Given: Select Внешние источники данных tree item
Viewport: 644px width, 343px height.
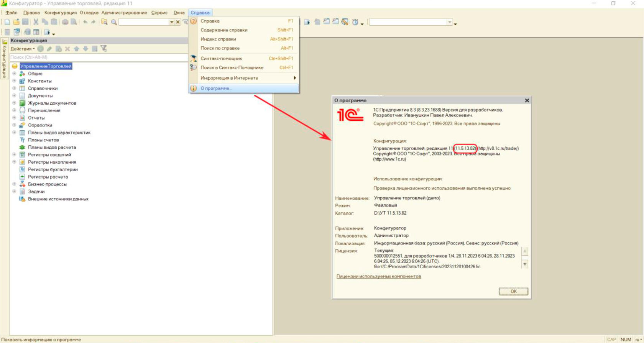Looking at the screenshot, I should [x=58, y=199].
